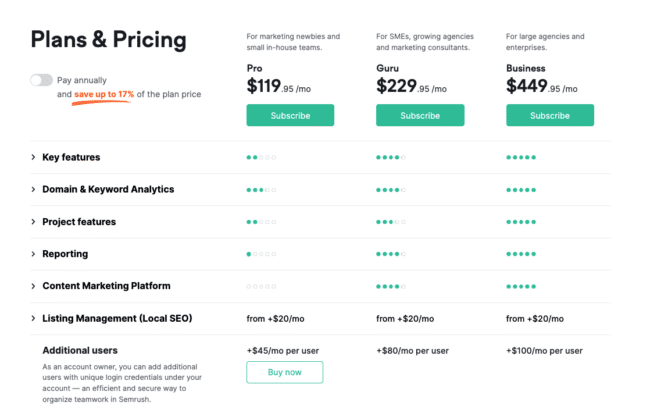Screen dimensions: 650x413
Task: Click Pro's empty Content Marketing dots
Action: coord(261,287)
